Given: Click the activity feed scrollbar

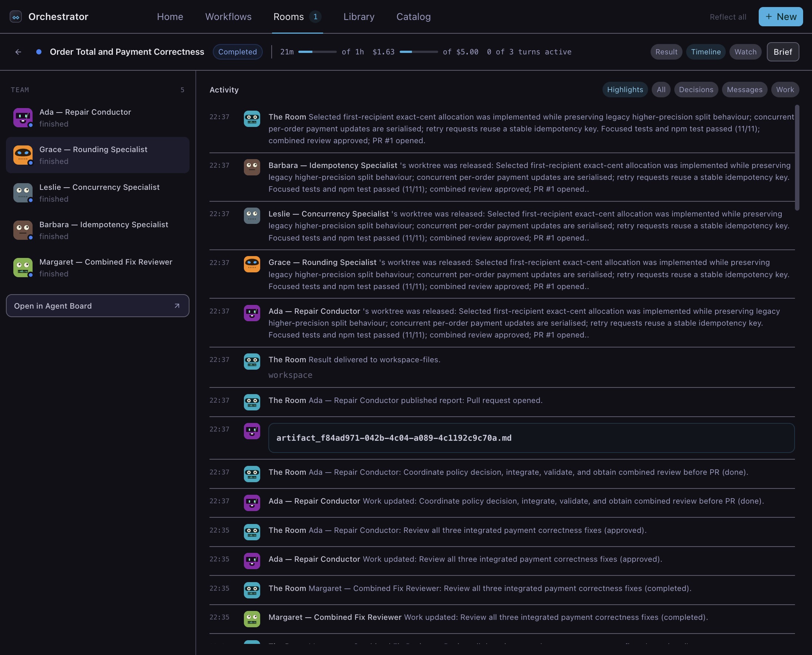Looking at the screenshot, I should (x=797, y=157).
